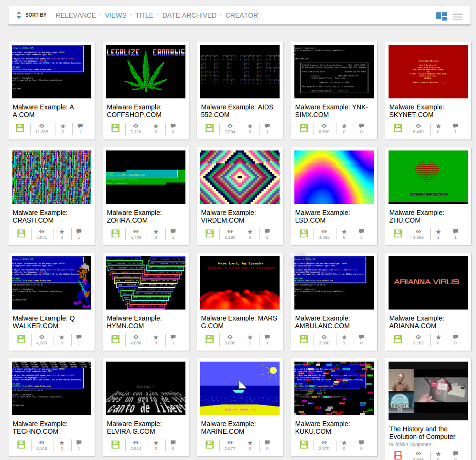Viewport: 476px width, 460px height.
Task: Sort results by Views
Action: tap(116, 15)
